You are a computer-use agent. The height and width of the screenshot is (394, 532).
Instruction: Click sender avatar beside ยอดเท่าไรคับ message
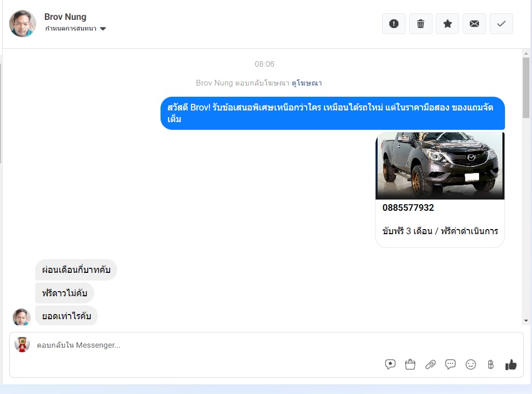coord(22,317)
